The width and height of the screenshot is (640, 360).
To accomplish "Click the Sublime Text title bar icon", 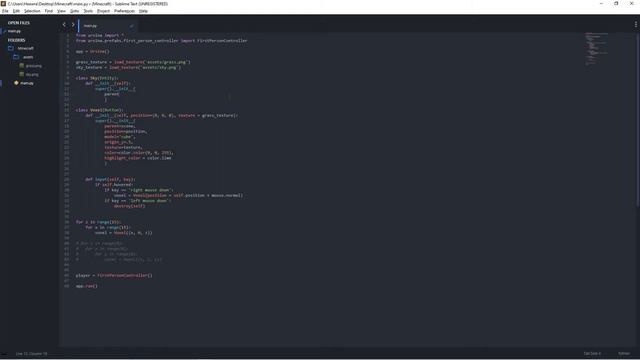I will point(3,3).
